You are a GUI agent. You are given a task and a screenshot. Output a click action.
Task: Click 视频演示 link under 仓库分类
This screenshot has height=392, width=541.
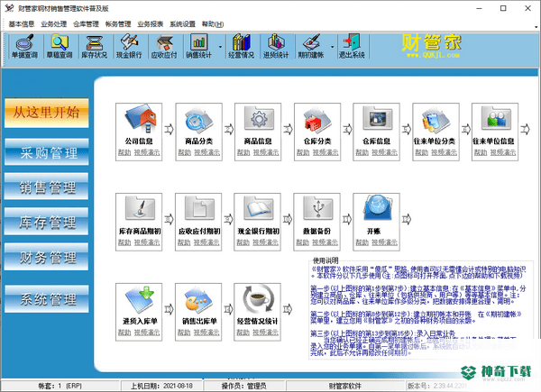point(326,152)
